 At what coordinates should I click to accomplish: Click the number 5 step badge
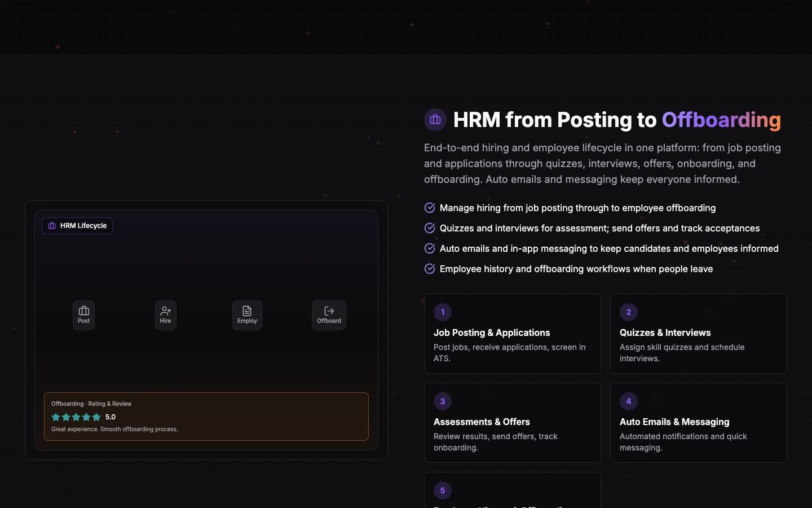(443, 491)
